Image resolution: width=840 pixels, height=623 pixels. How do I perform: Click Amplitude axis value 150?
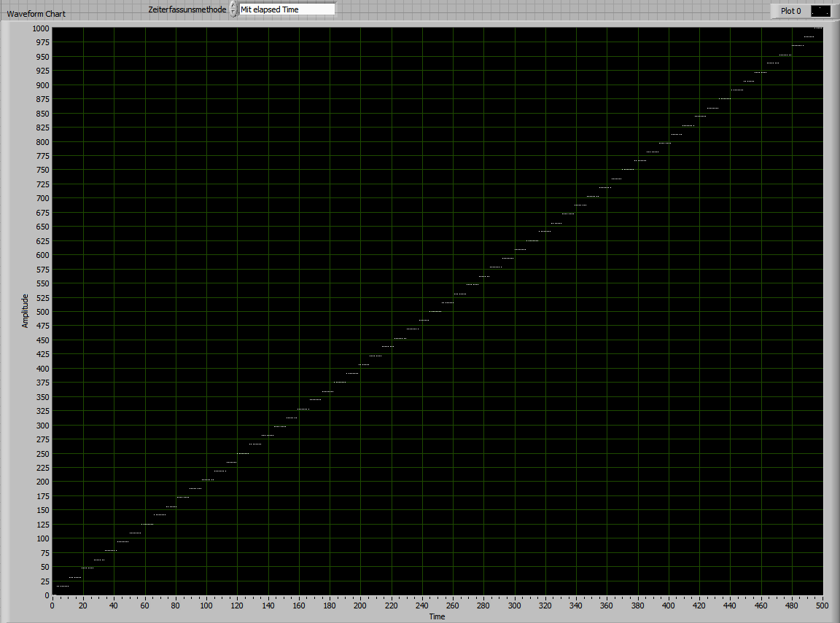click(x=43, y=510)
